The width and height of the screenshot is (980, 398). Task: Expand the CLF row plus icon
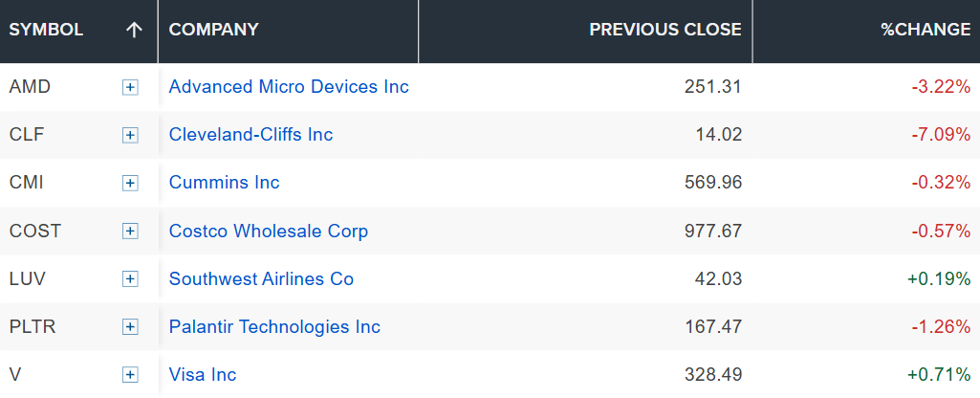click(x=130, y=135)
